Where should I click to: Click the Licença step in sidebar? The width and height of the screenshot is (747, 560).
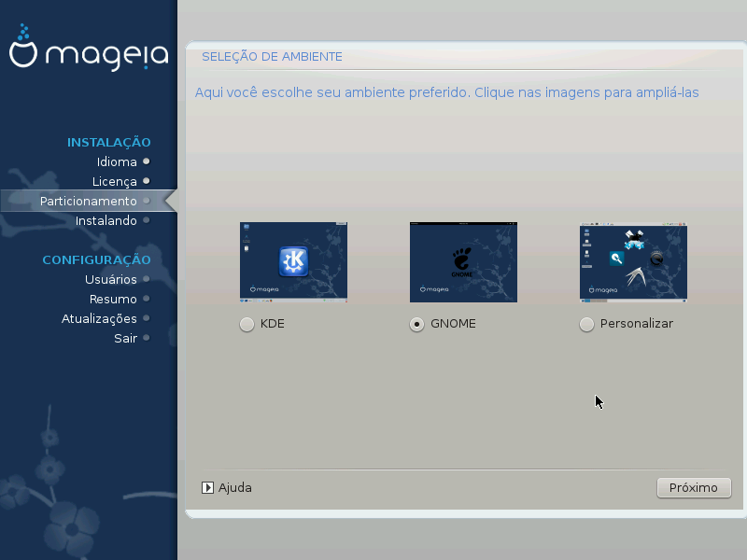[114, 181]
